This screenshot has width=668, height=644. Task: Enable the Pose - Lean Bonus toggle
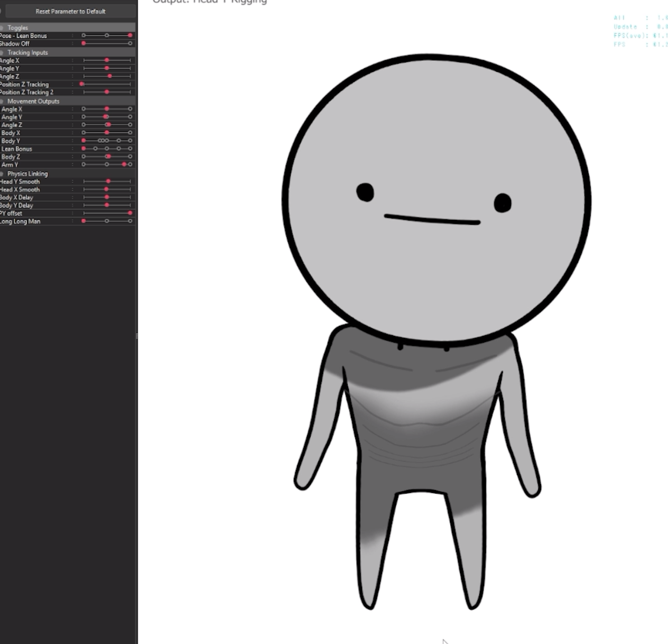[130, 35]
